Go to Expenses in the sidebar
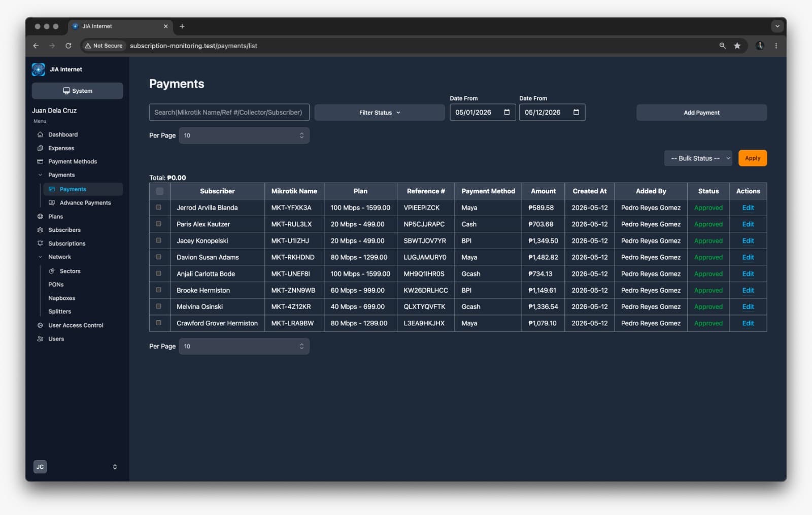 point(61,148)
